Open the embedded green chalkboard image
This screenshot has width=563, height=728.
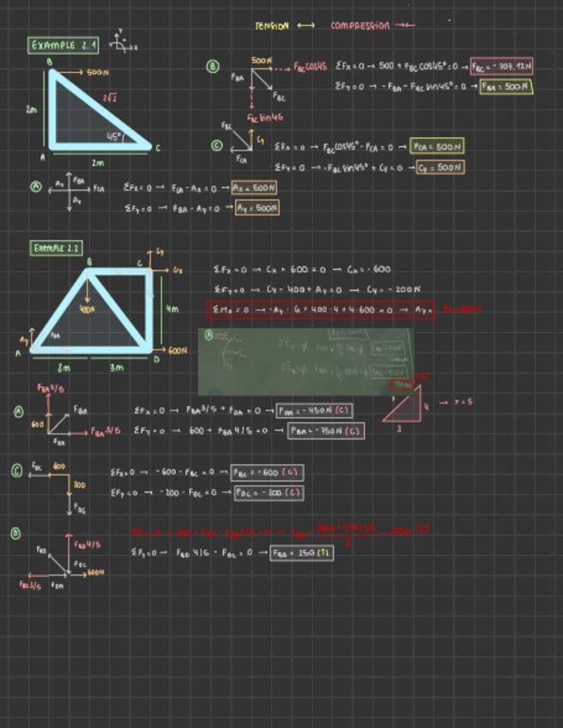[305, 361]
